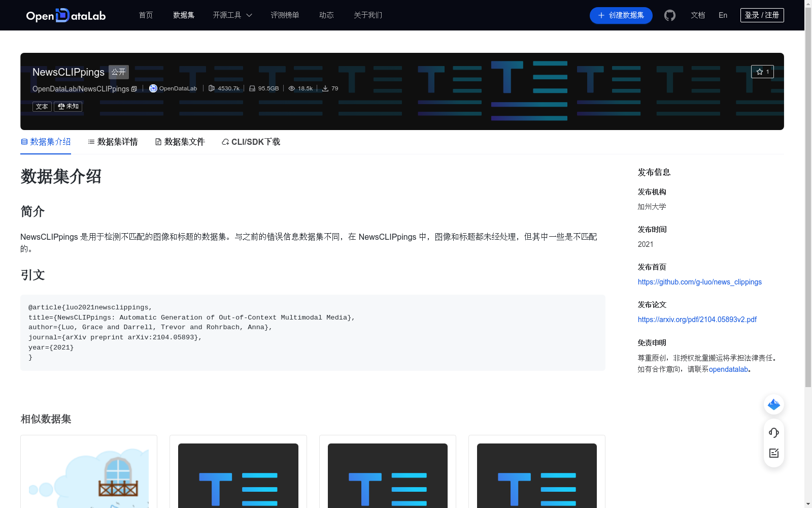Expand the 开源工具 dropdown menu
812x508 pixels.
coord(232,15)
